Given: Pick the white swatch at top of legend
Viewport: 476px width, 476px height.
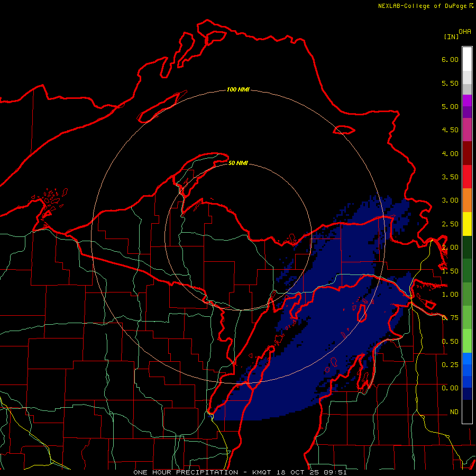Looking at the screenshot, I should (467, 59).
